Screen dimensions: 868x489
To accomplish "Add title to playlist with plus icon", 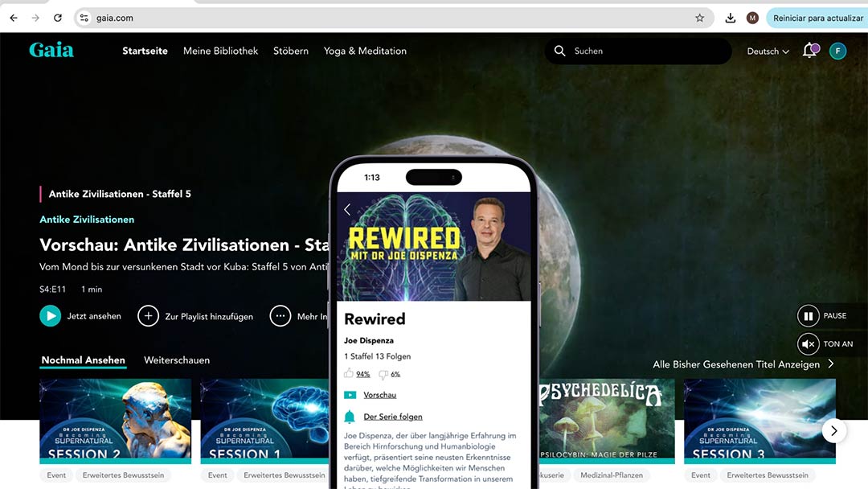I will [148, 316].
